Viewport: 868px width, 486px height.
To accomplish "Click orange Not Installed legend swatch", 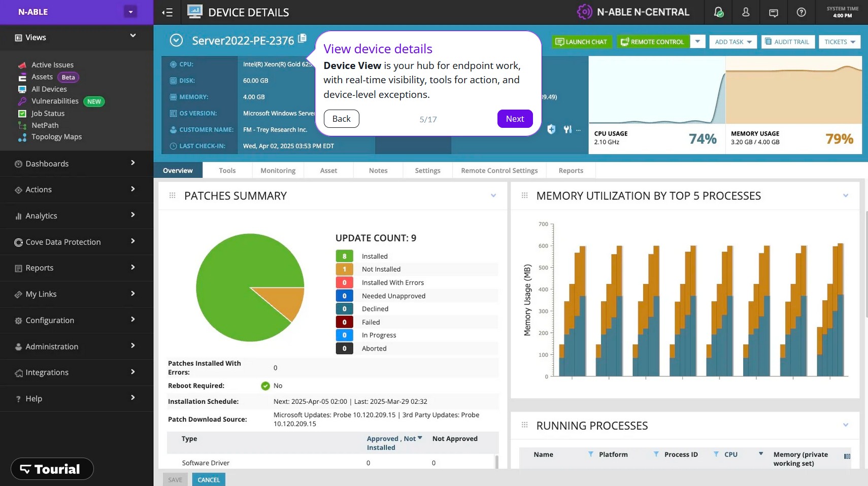I will coord(344,269).
